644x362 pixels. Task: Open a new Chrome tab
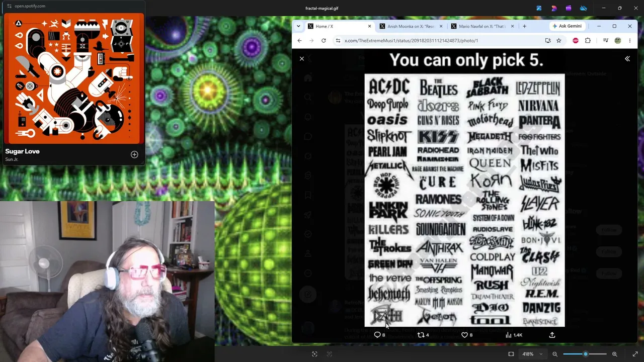[524, 26]
